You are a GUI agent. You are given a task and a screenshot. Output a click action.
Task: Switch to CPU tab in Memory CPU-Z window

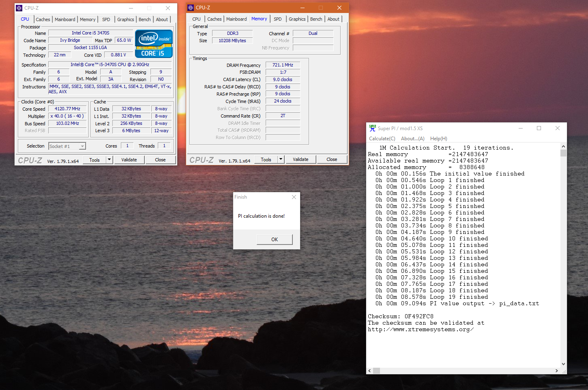(197, 19)
